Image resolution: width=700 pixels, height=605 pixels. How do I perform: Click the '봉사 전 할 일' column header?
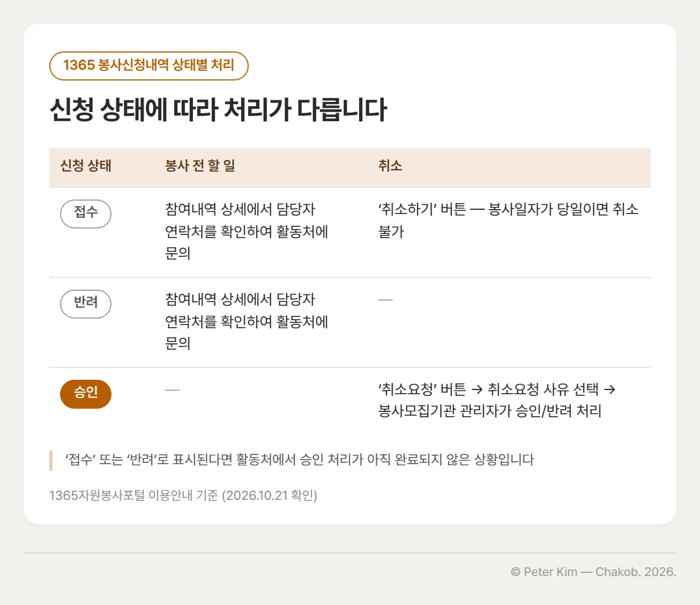click(200, 166)
